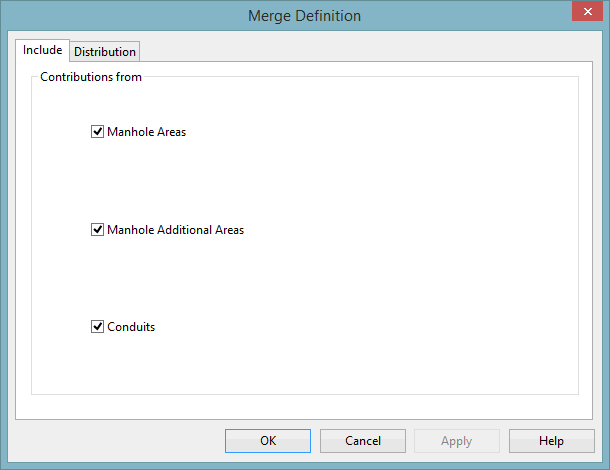Accept merge settings via OK
Image resolution: width=610 pixels, height=470 pixels.
pyautogui.click(x=268, y=441)
